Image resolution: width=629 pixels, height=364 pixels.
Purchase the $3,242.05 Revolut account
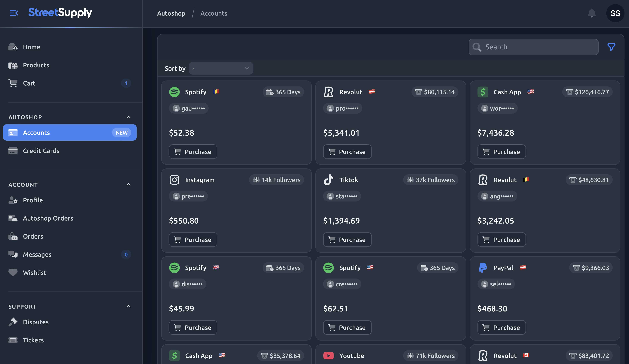(502, 240)
